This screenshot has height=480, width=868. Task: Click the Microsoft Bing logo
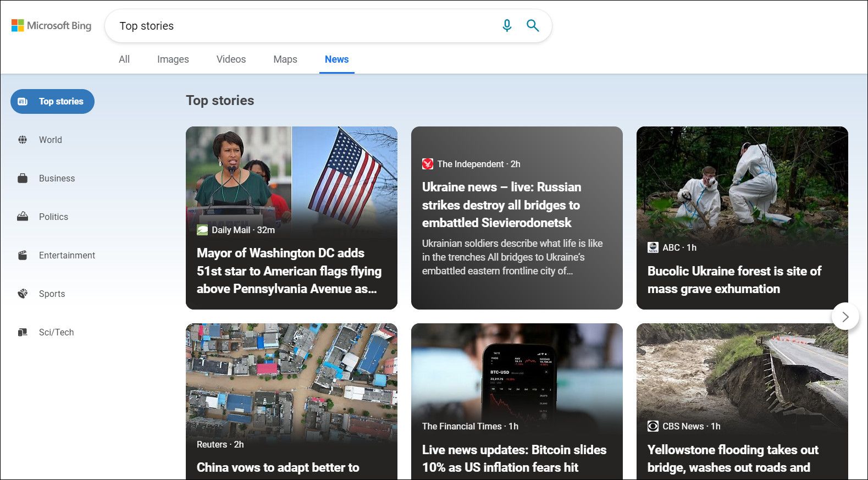tap(51, 25)
